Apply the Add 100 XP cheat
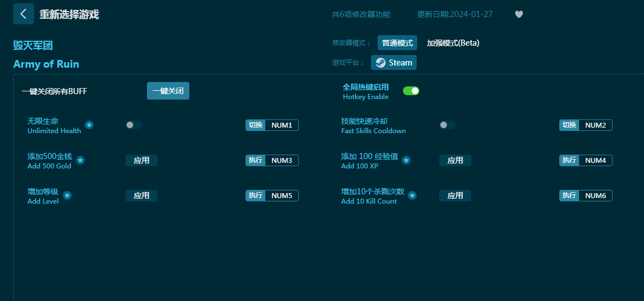 455,160
